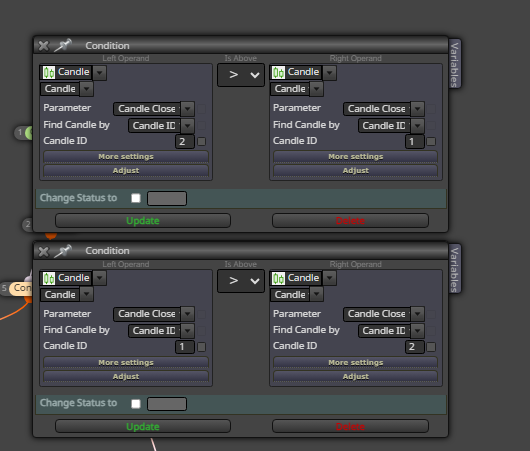
Task: Select node 5 labeled Con on canvas
Action: [16, 288]
